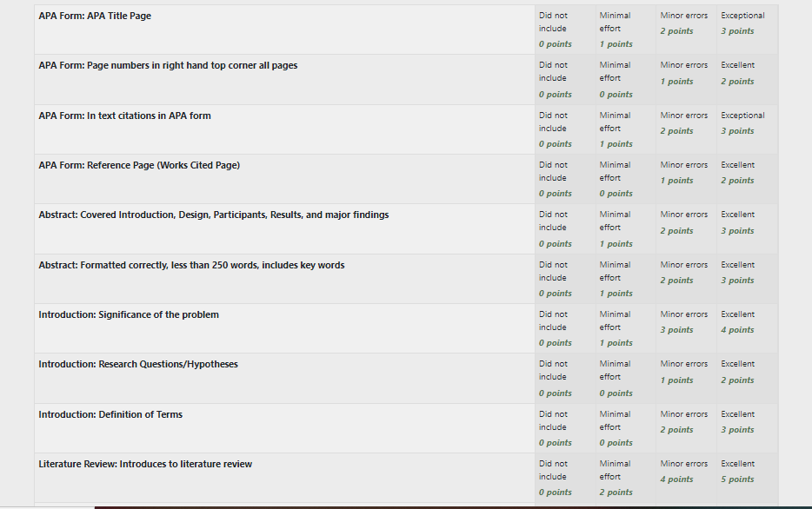Pick Excellent 5 points for Literature Review row

748,478
